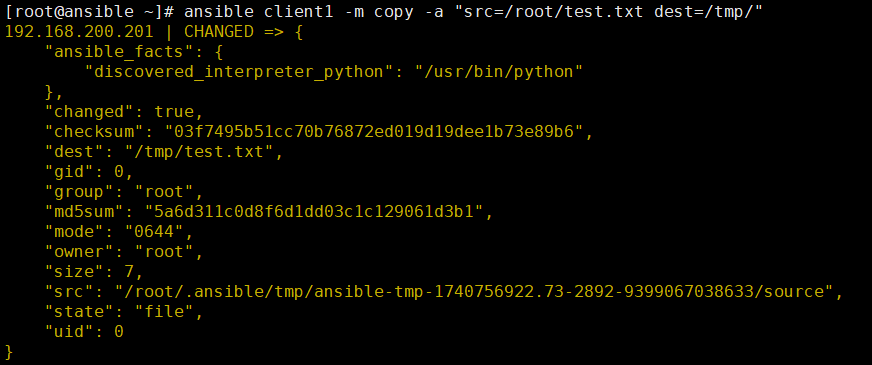Click the md5sum hash value

314,212
